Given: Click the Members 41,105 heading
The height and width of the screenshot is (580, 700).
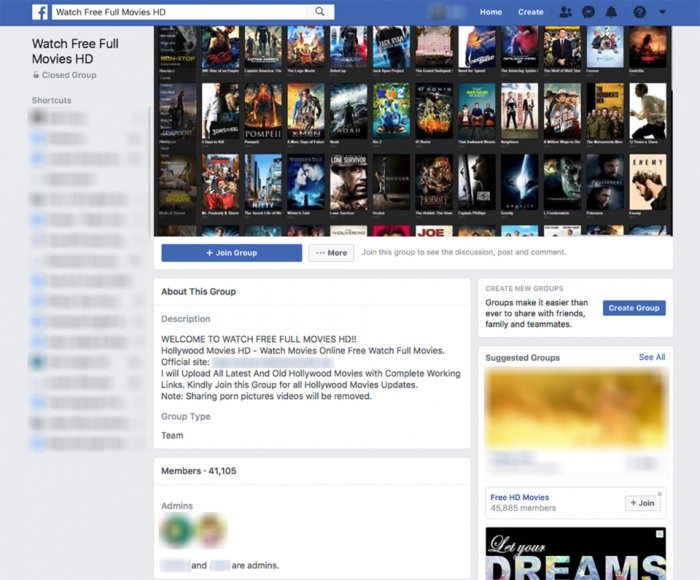Looking at the screenshot, I should pyautogui.click(x=199, y=471).
